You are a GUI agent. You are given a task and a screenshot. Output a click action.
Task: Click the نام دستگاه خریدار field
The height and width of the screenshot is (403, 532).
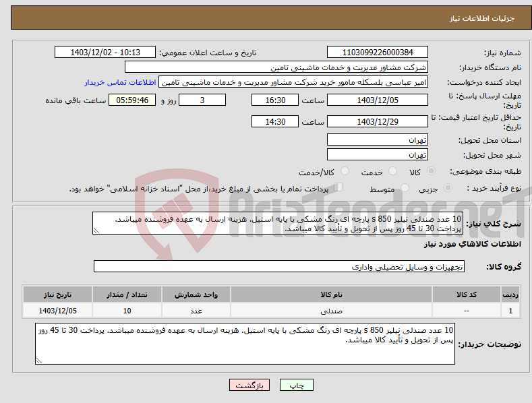(276, 67)
